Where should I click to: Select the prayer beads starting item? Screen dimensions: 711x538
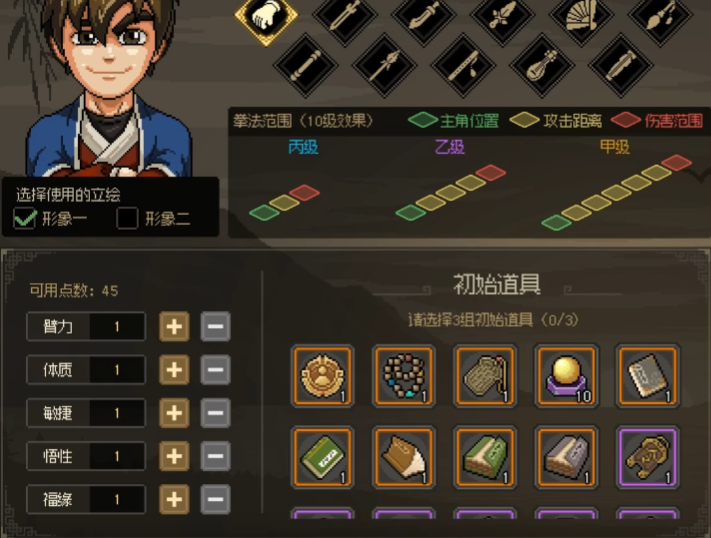click(x=404, y=376)
